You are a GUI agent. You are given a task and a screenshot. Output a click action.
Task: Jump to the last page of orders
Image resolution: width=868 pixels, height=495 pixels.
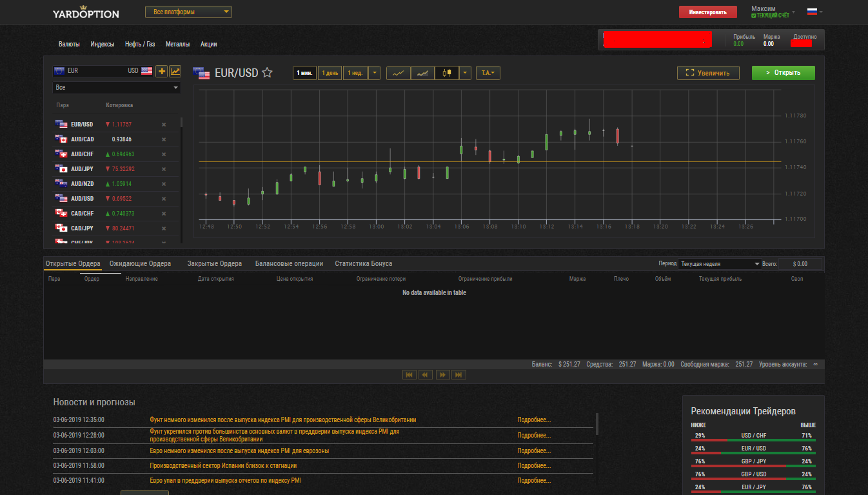click(459, 375)
